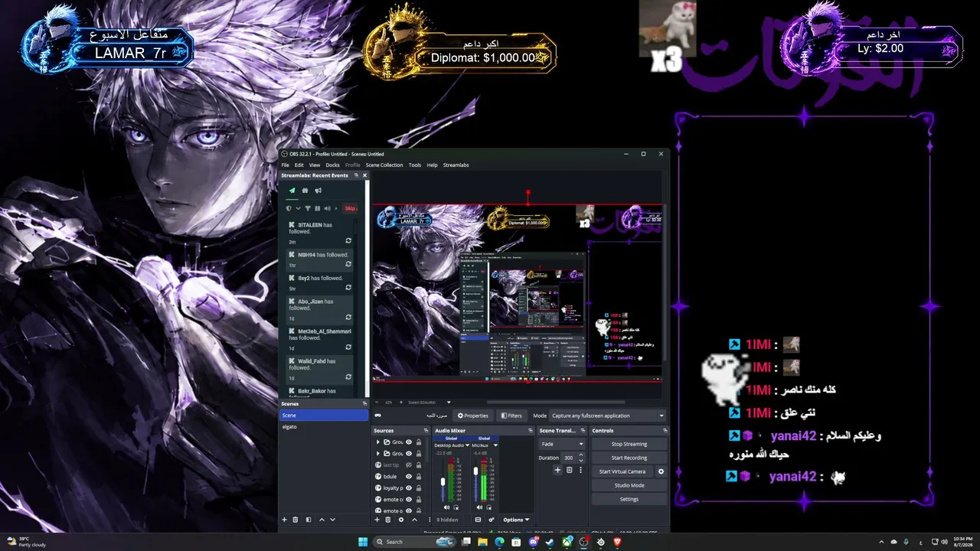This screenshot has height=551, width=980.
Task: Open the Tools menu
Action: (x=415, y=165)
